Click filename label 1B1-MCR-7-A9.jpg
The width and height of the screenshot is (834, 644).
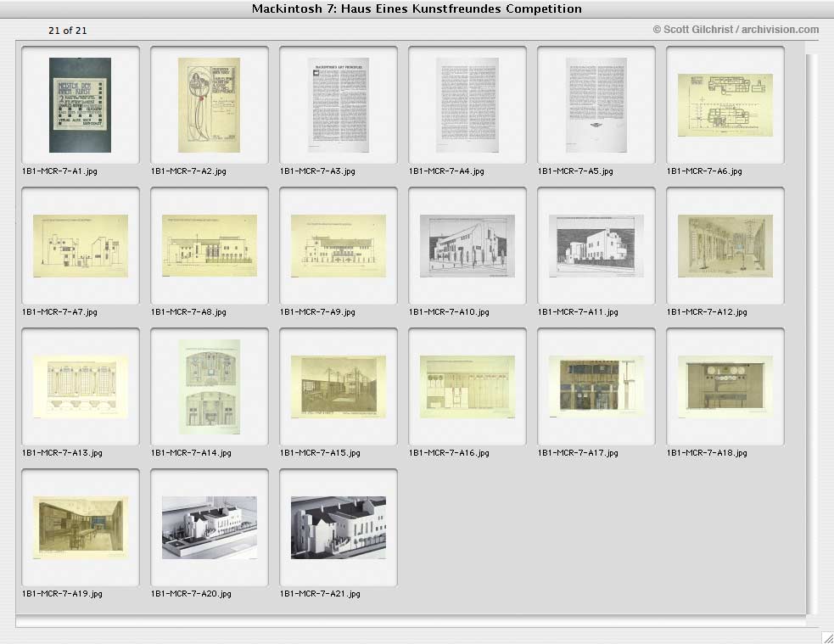(317, 312)
